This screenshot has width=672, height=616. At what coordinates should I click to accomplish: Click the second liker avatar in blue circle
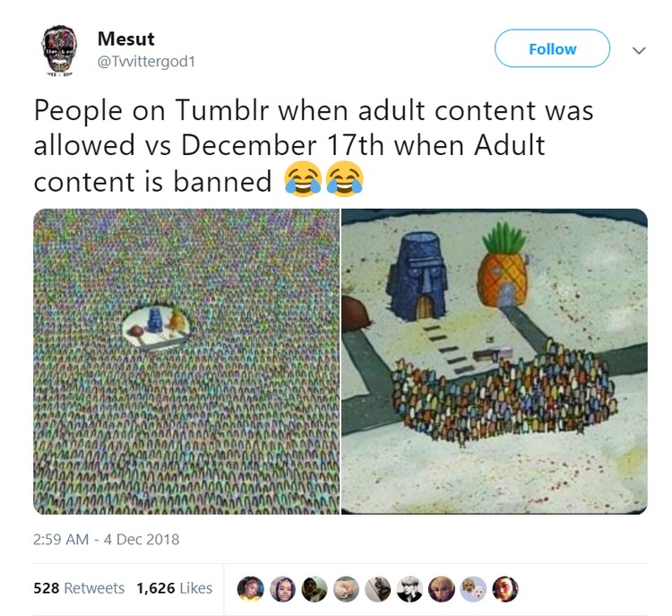click(282, 588)
